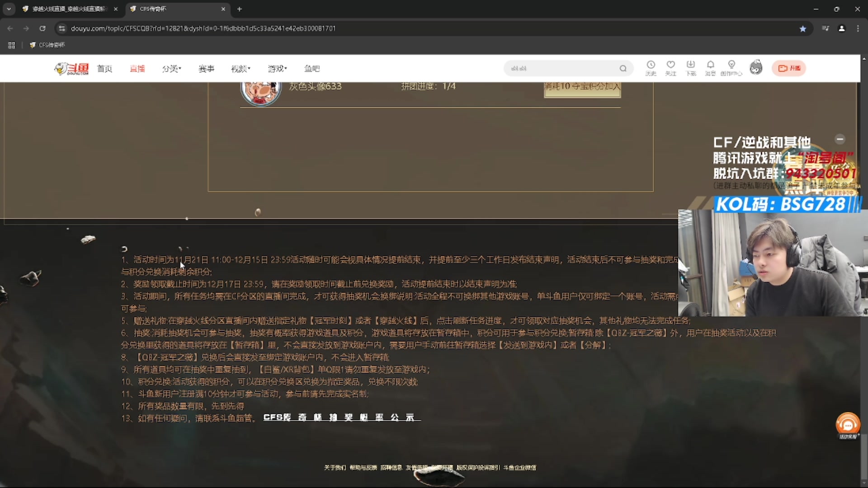Open the 创作中心 lightbulb icon
This screenshot has height=488, width=868.
click(731, 68)
